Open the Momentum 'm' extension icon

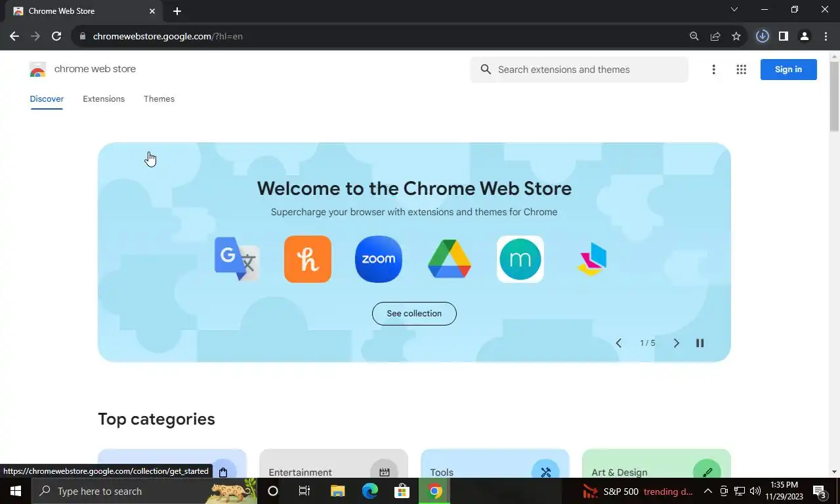point(520,259)
